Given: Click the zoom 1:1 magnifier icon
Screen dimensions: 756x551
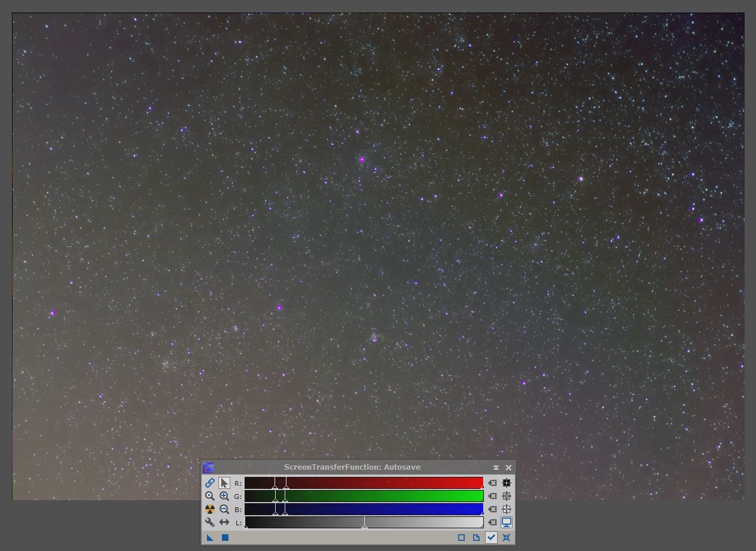Looking at the screenshot, I should (210, 496).
